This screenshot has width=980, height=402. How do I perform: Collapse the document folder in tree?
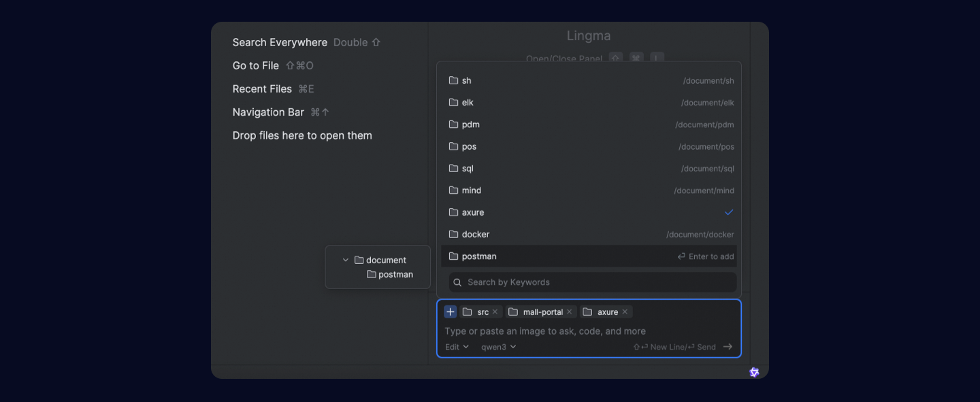(346, 260)
